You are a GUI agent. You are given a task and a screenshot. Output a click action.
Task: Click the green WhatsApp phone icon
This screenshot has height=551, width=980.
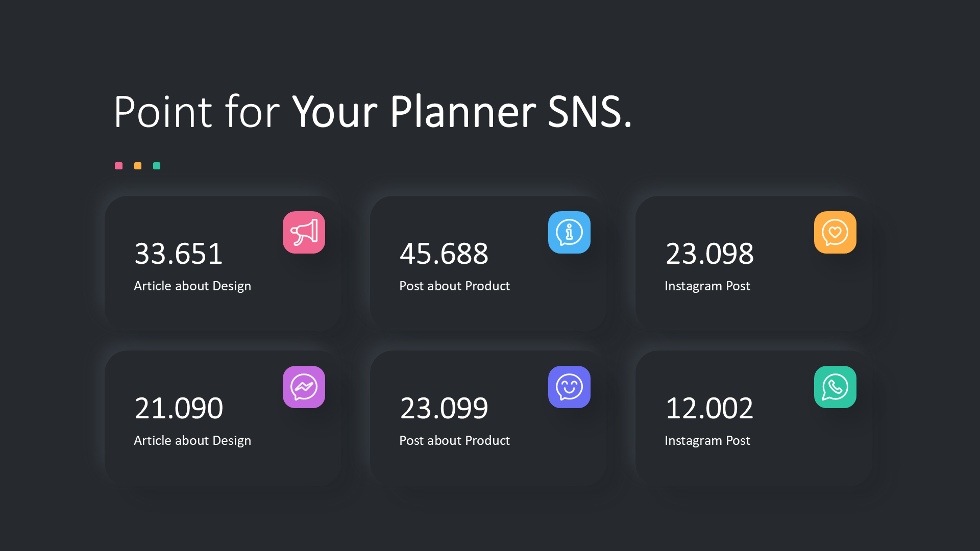click(x=835, y=387)
